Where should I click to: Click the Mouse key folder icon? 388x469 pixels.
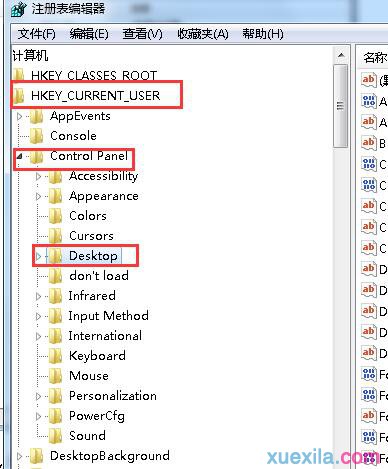pyautogui.click(x=56, y=376)
